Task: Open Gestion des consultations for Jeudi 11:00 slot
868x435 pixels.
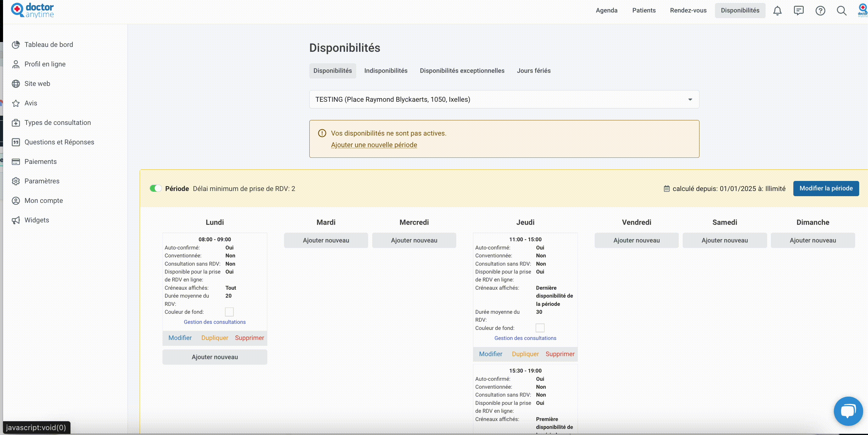Action: 525,338
